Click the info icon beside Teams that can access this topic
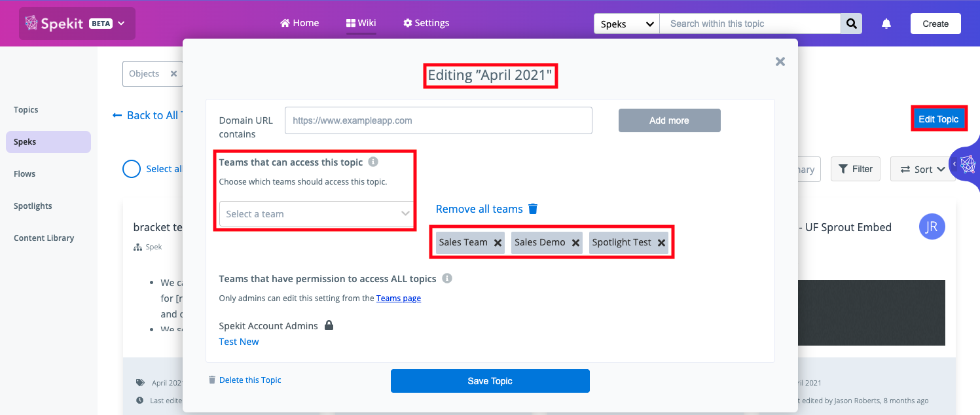Image resolution: width=980 pixels, height=415 pixels. pos(372,162)
